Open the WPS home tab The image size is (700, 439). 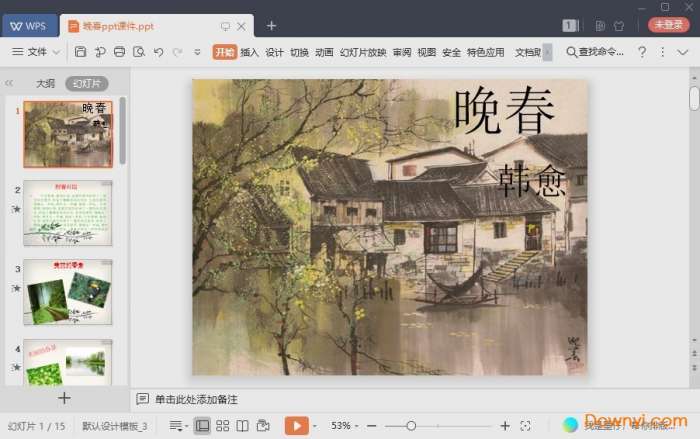[29, 26]
